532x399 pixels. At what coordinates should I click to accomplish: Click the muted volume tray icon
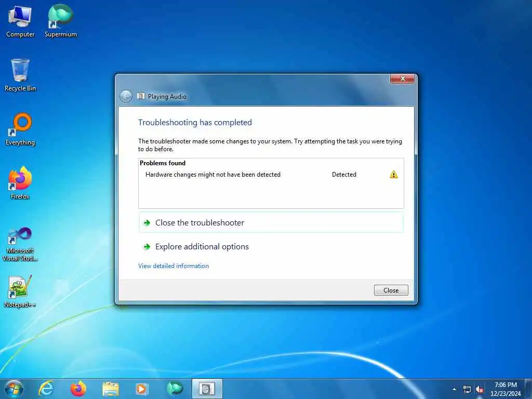tap(480, 390)
